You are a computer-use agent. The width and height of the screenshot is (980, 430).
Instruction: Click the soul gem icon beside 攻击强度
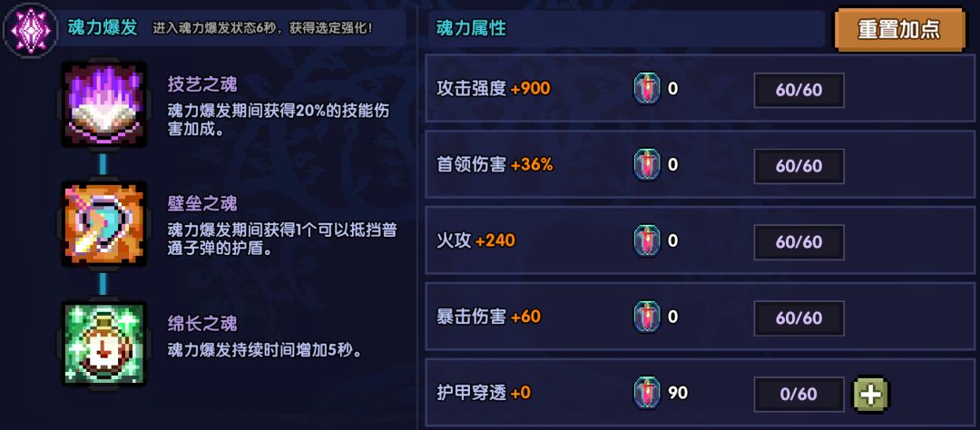(x=647, y=89)
